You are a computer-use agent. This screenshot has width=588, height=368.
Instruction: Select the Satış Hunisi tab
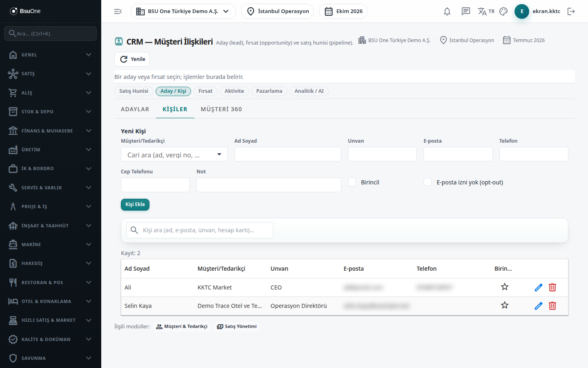tap(134, 91)
